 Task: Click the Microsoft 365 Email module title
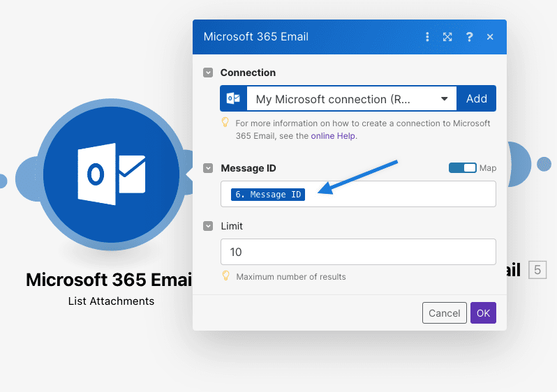109,280
